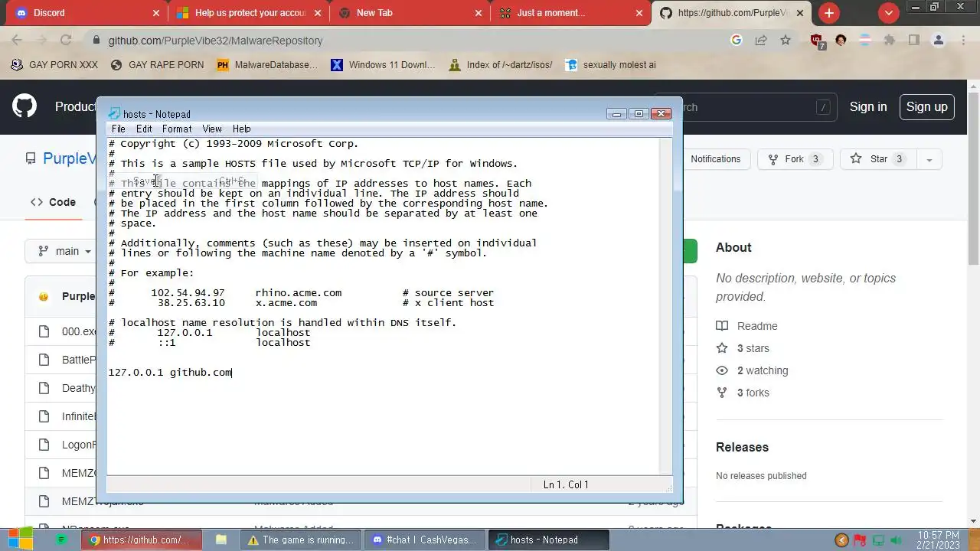Open the Chrome profile avatar

point(939,40)
